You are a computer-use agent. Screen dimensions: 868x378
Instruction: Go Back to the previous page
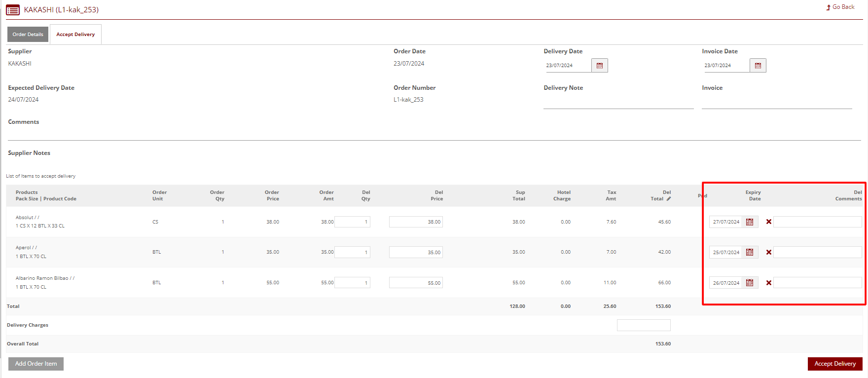tap(840, 7)
